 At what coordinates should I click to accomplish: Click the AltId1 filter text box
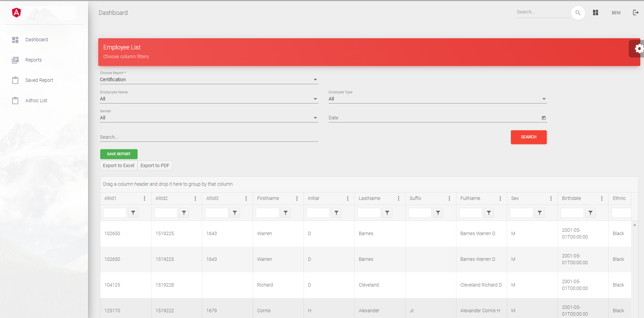tap(115, 213)
